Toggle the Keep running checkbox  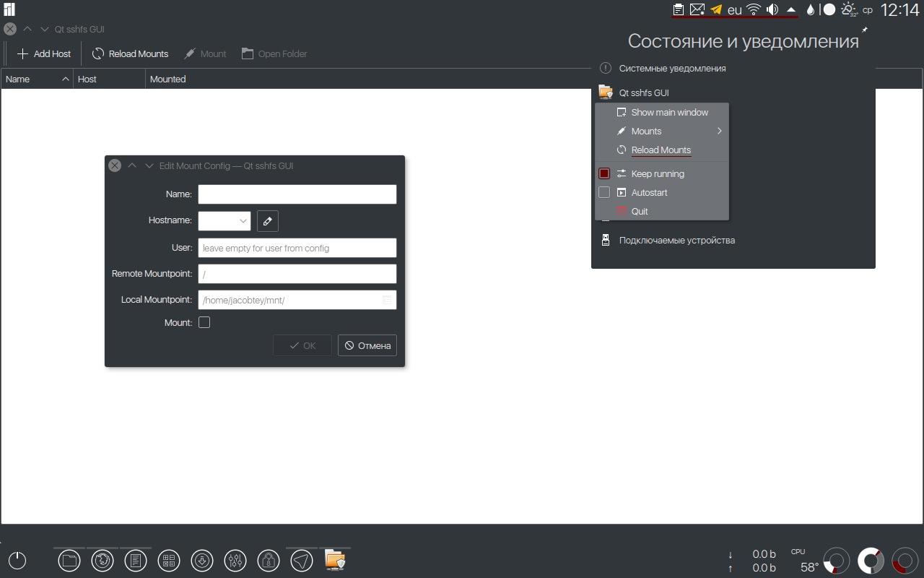click(604, 173)
